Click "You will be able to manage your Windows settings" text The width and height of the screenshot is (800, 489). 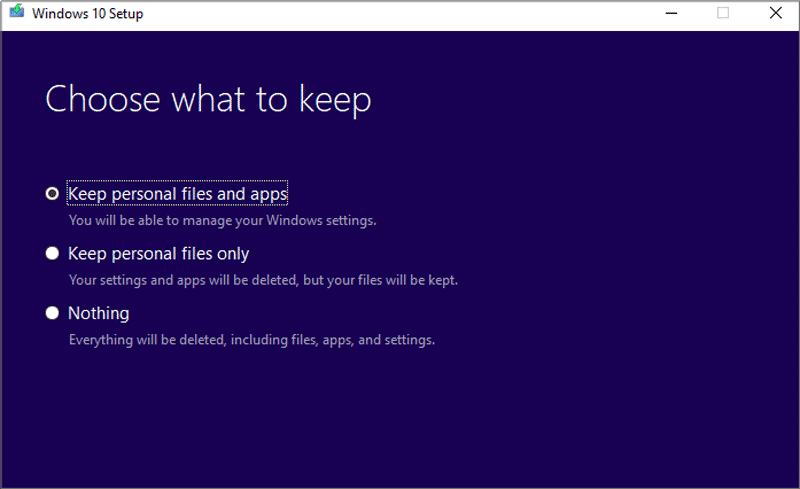[222, 221]
